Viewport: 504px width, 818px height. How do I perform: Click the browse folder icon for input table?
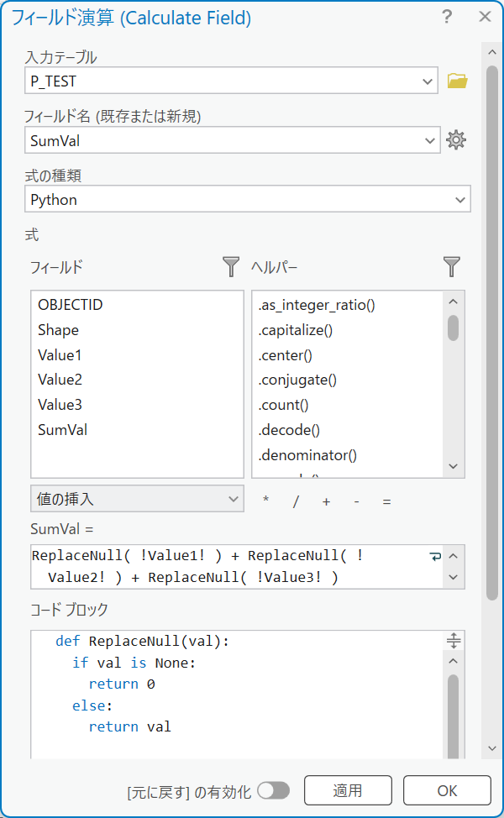coord(457,81)
